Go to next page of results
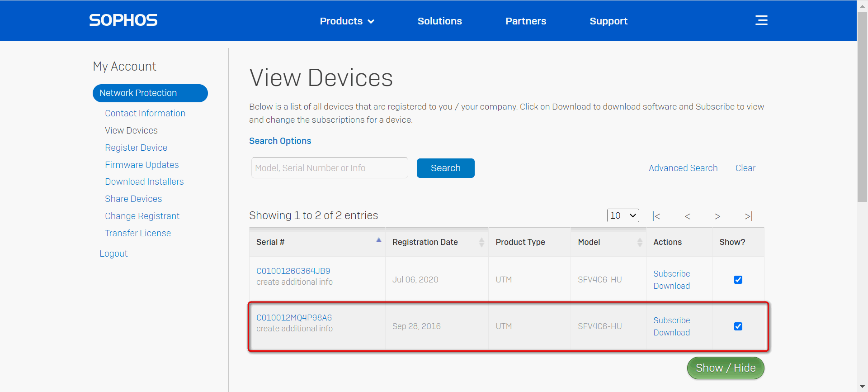Image resolution: width=868 pixels, height=392 pixels. [717, 216]
